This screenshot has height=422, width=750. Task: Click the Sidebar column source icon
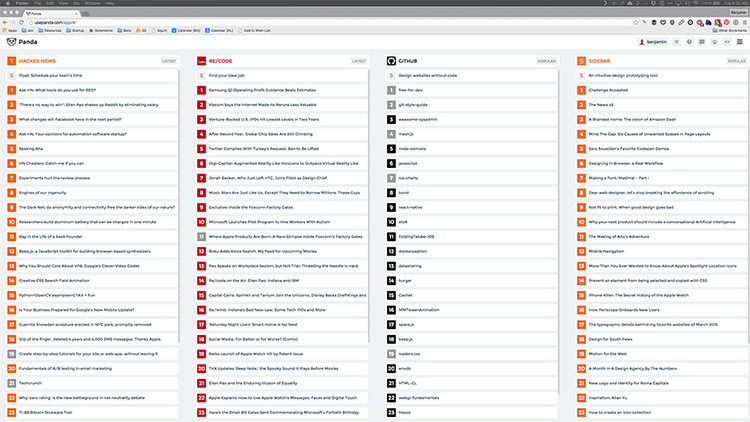click(581, 61)
